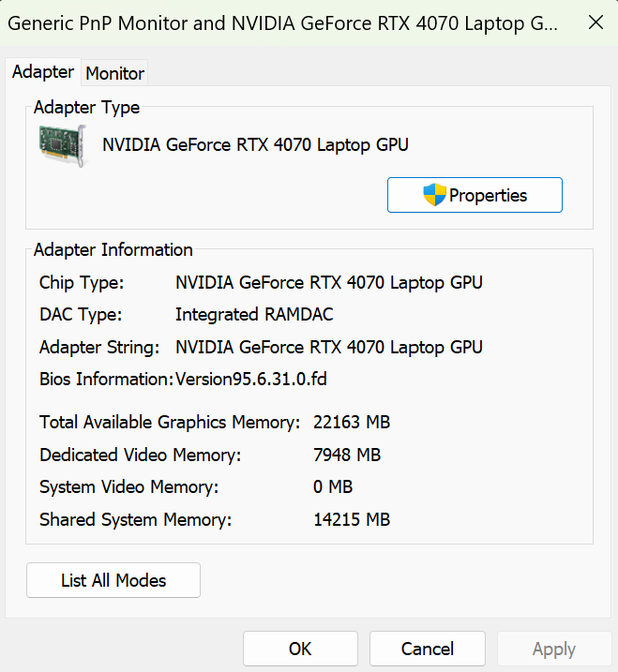This screenshot has width=618, height=672.
Task: Click the 14215 MB shared system memory value
Action: (x=352, y=519)
